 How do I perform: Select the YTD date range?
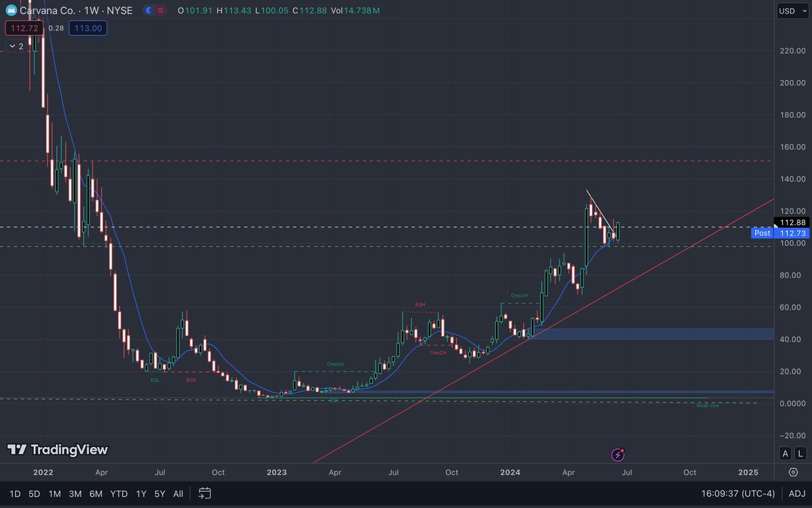coord(119,494)
